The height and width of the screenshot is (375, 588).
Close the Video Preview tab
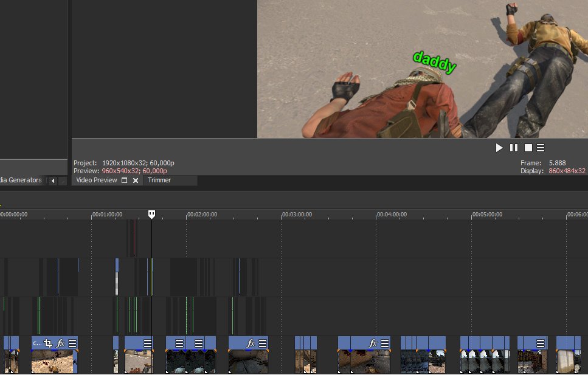click(x=136, y=181)
